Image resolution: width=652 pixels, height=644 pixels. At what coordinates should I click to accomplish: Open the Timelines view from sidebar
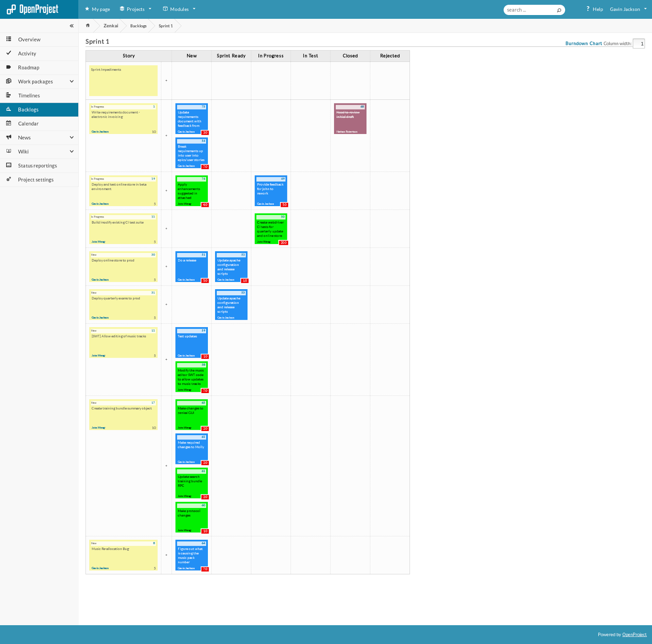29,95
